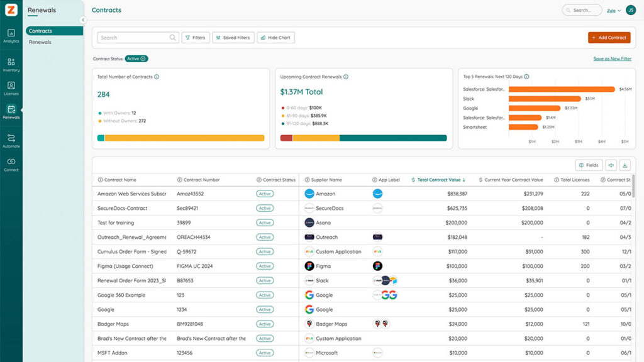Screen dimensions: 644x362
Task: Open the JS user avatar menu
Action: pyautogui.click(x=631, y=10)
